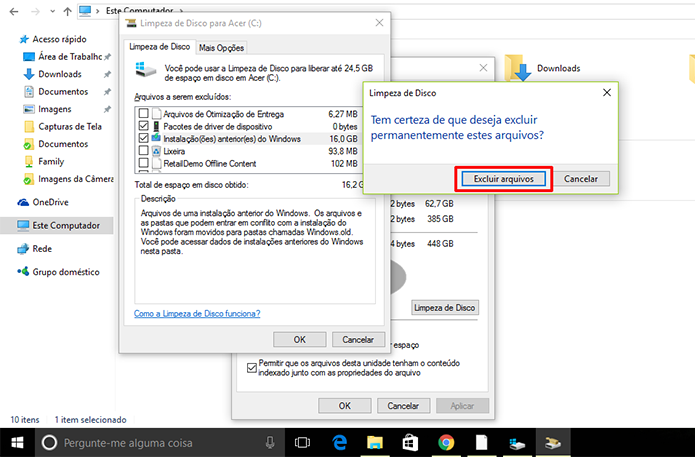Screen dimensions: 695x457
Task: Click OK in the drive properties window
Action: 345,406
